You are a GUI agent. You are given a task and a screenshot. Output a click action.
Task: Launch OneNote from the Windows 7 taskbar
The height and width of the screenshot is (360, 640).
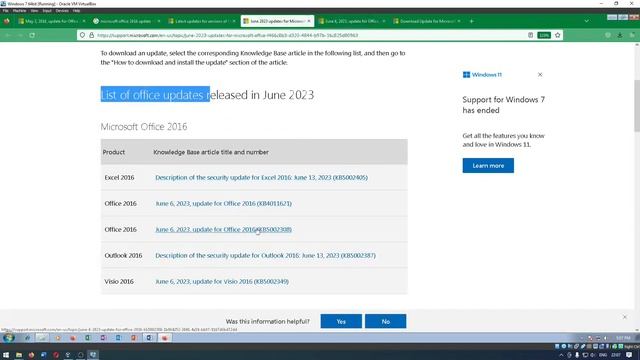tap(103, 338)
